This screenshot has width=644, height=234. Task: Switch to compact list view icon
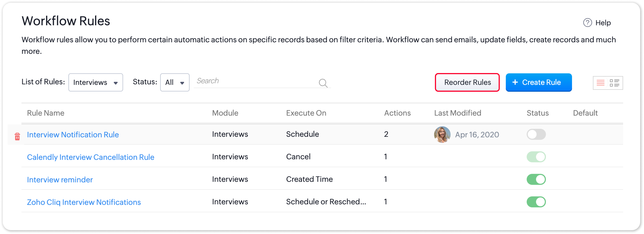(600, 83)
